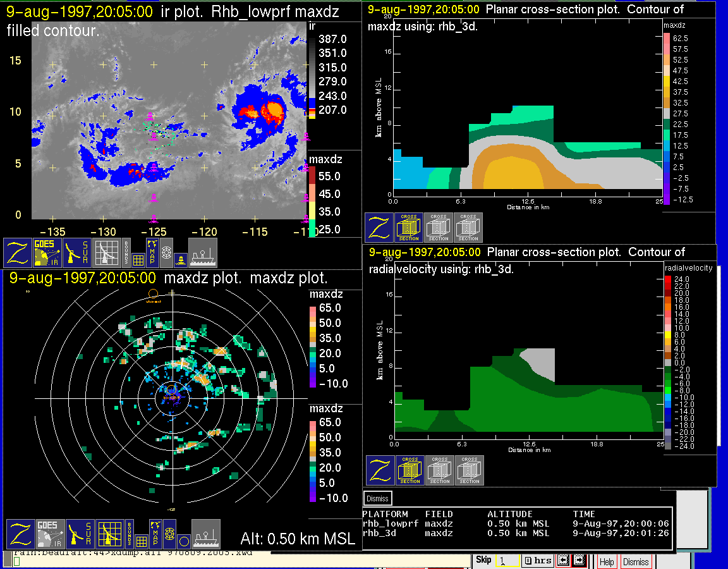728x569 pixels.
Task: Click the Skip value input field
Action: tap(507, 561)
